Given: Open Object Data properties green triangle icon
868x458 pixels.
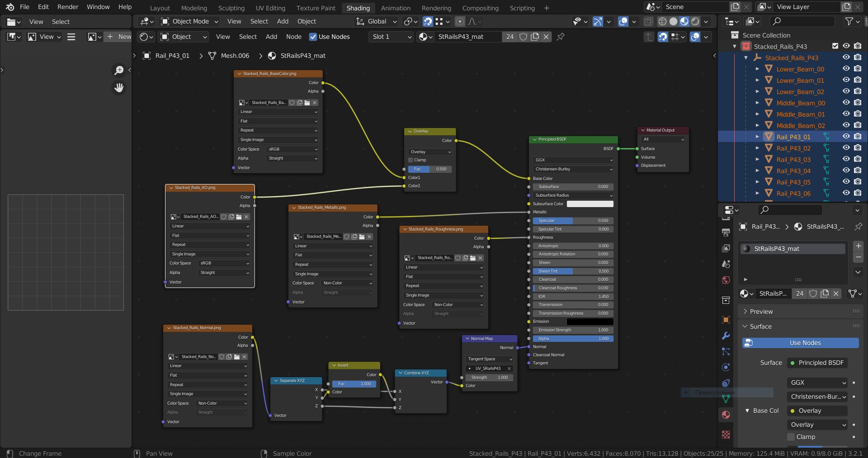Looking at the screenshot, I should [x=726, y=399].
